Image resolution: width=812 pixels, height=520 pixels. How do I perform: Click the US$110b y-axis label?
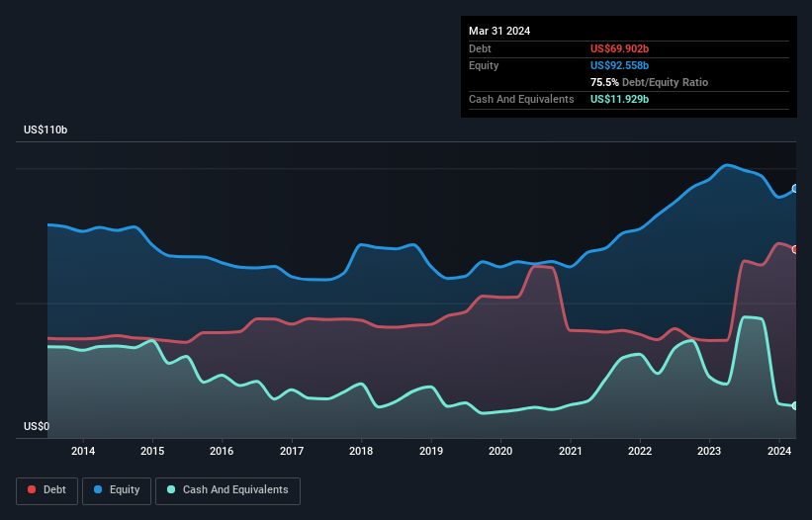click(x=45, y=130)
